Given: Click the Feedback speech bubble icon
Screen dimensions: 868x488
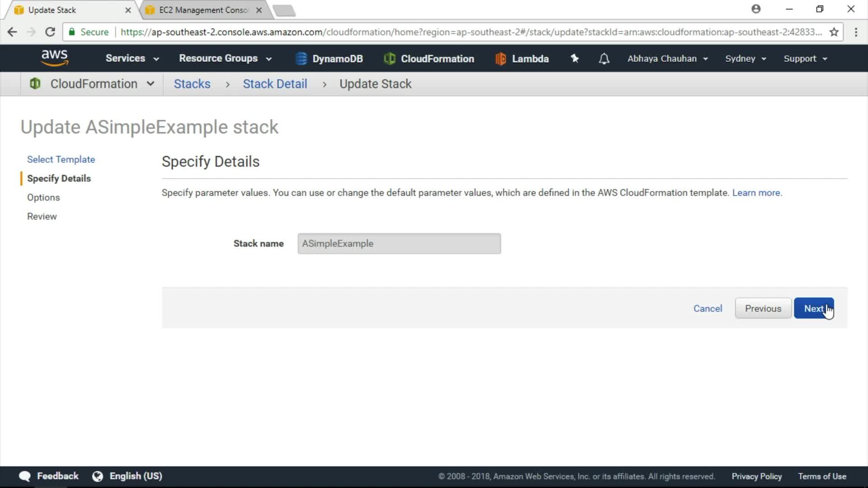Looking at the screenshot, I should (25, 476).
